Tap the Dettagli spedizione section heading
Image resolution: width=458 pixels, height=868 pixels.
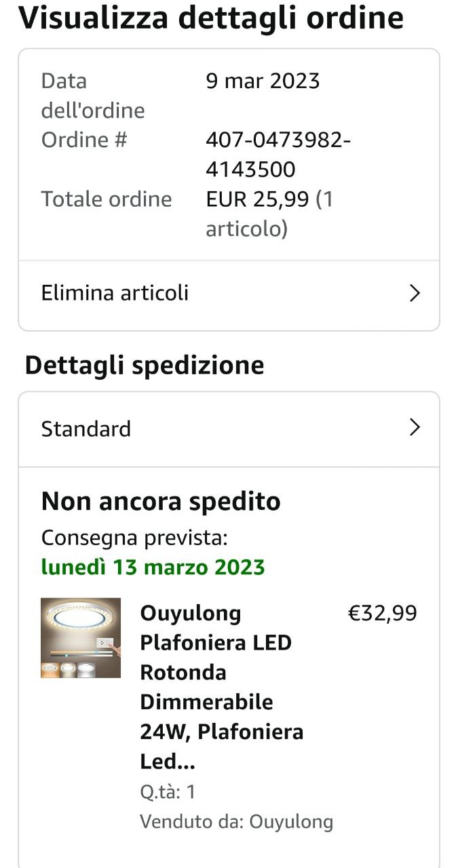145,366
